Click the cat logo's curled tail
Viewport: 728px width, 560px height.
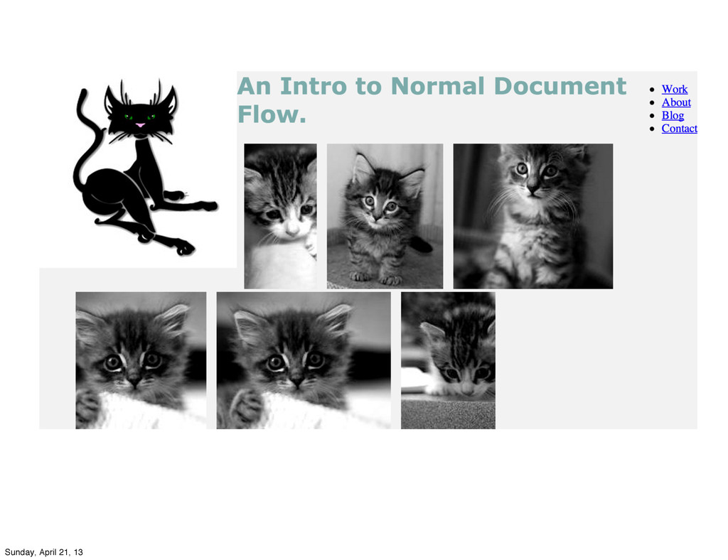point(87,139)
